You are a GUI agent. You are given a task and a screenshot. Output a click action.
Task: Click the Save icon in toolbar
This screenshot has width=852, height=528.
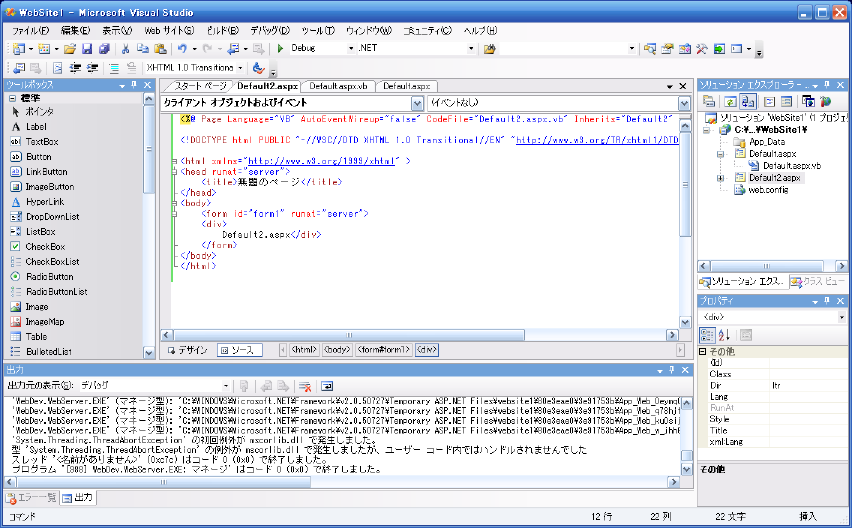point(86,49)
